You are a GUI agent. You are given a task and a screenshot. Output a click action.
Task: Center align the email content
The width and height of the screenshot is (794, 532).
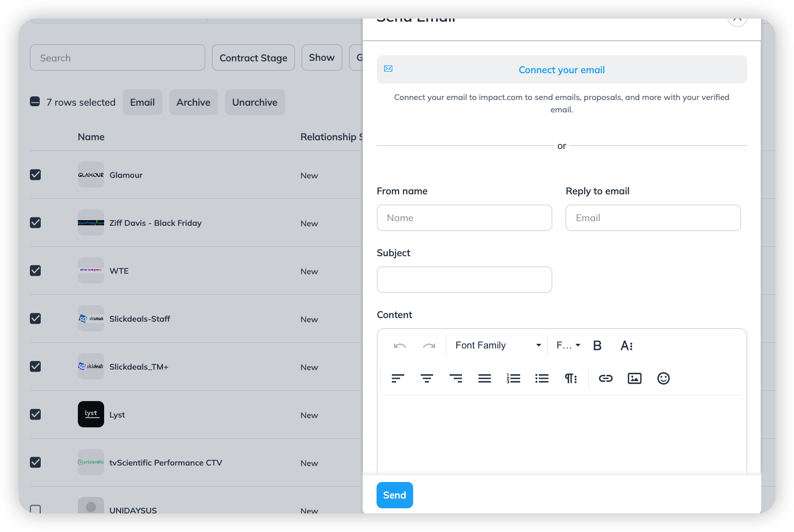[426, 378]
